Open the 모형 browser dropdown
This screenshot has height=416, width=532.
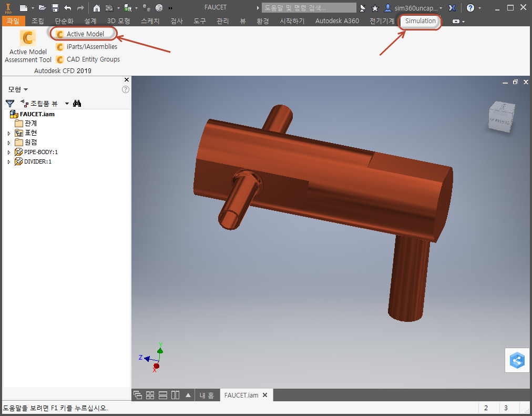click(18, 89)
